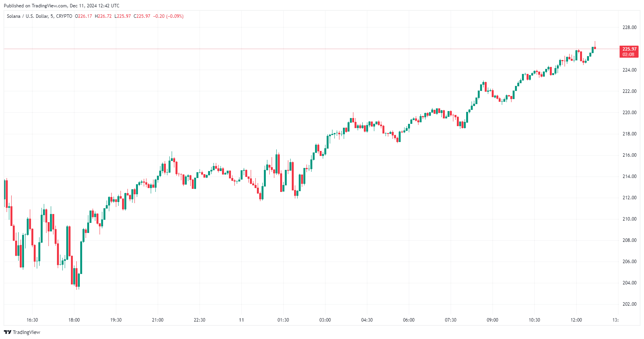Screen dimensions: 644x339
Task: Click the change value −0.20 (−0.09%)
Action: 169,16
